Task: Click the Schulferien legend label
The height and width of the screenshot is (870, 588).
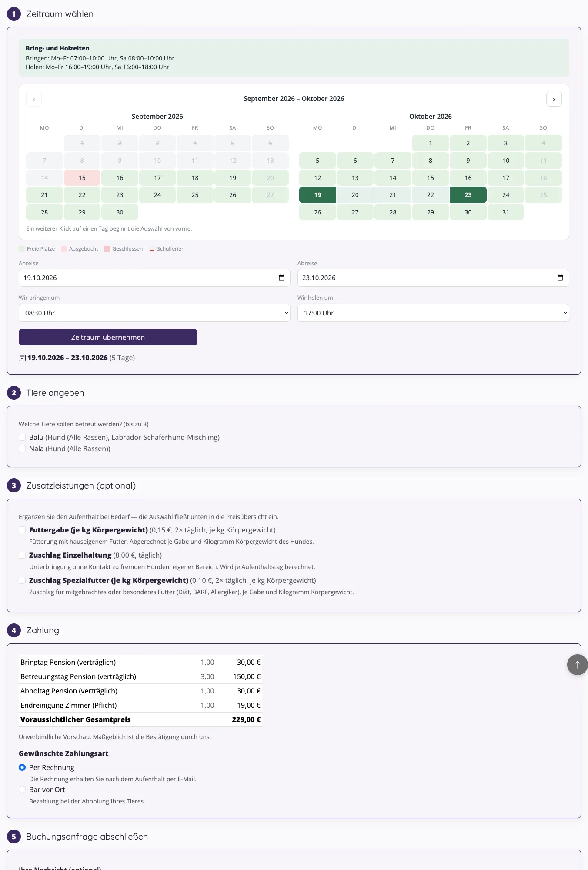Action: (170, 249)
